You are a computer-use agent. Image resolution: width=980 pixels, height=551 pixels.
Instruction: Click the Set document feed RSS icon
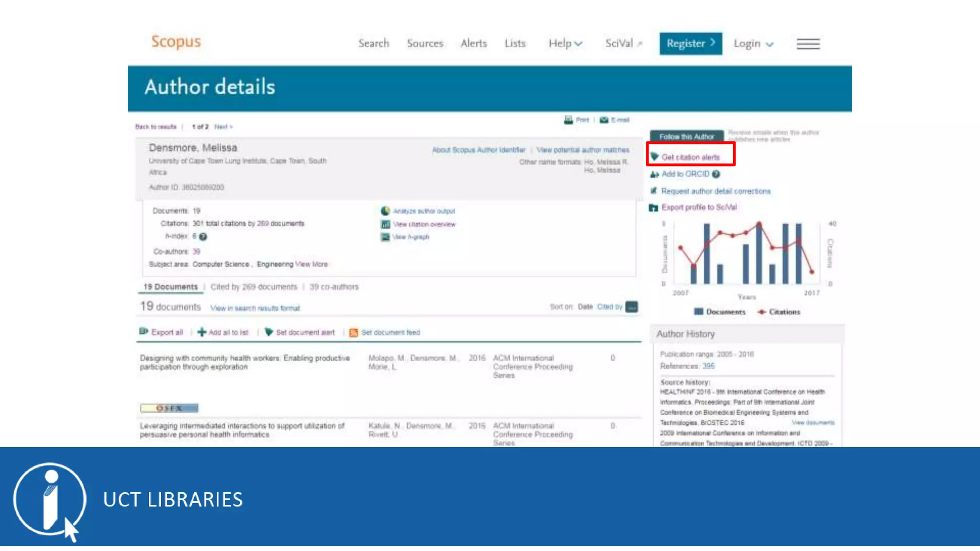(x=354, y=333)
